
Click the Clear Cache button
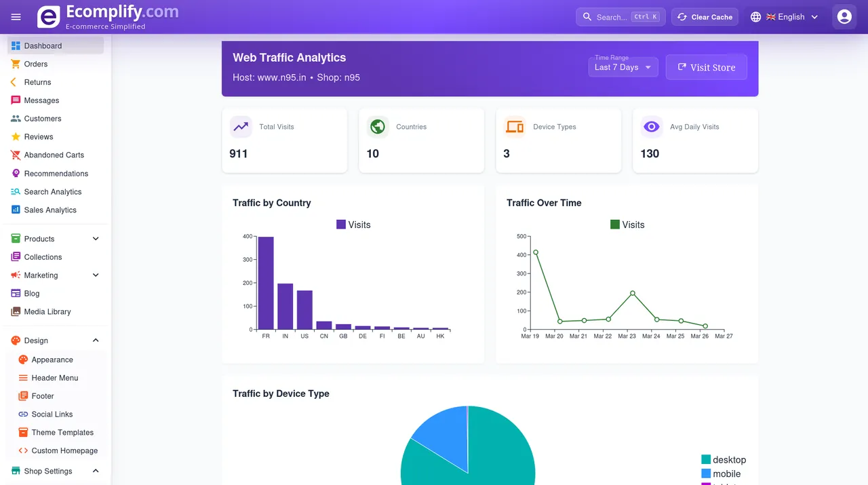click(x=705, y=16)
